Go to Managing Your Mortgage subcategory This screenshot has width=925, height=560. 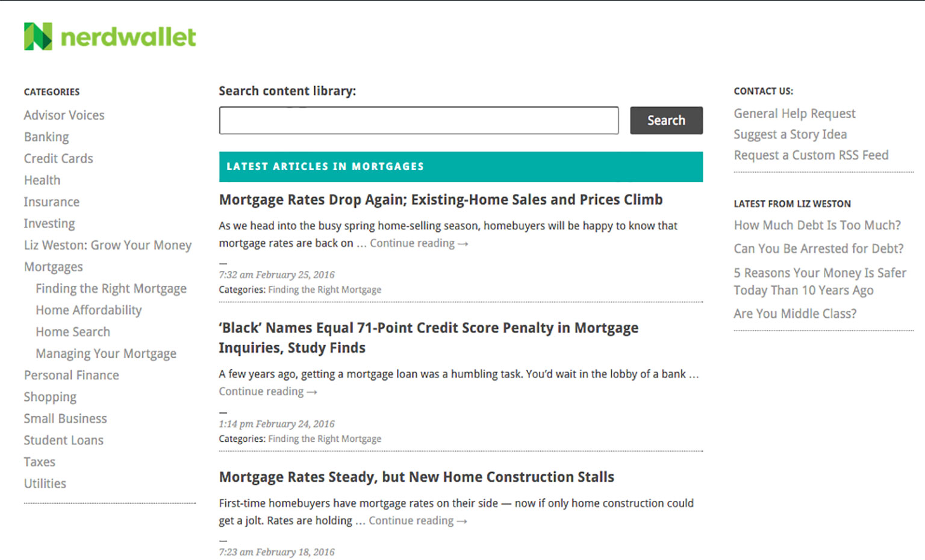pyautogui.click(x=106, y=353)
